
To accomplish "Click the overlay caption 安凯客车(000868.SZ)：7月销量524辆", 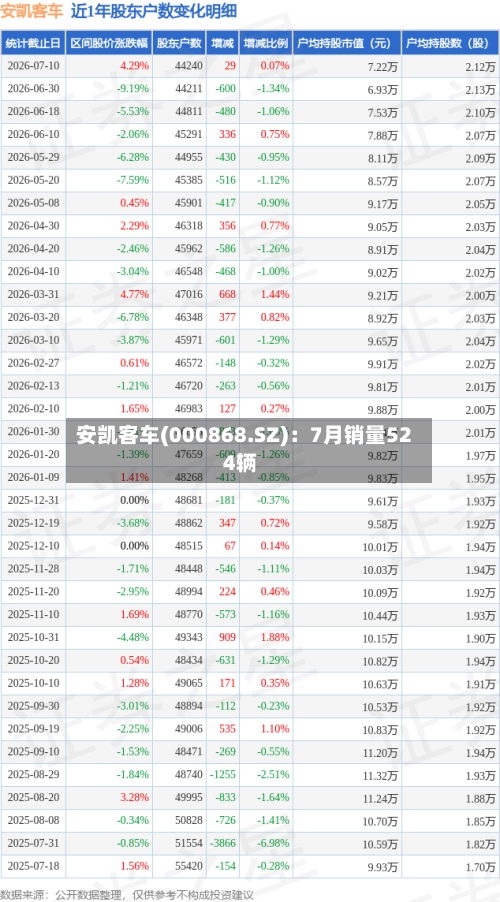I will (248, 450).
